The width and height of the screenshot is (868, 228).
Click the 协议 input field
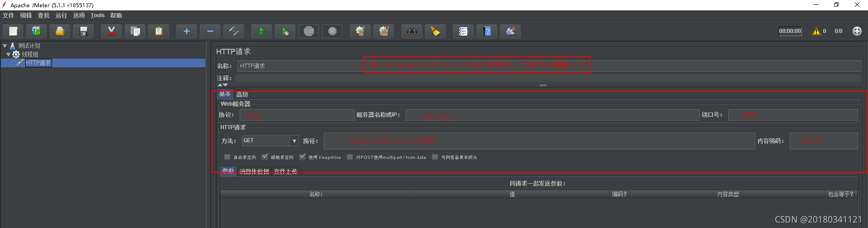[297, 115]
